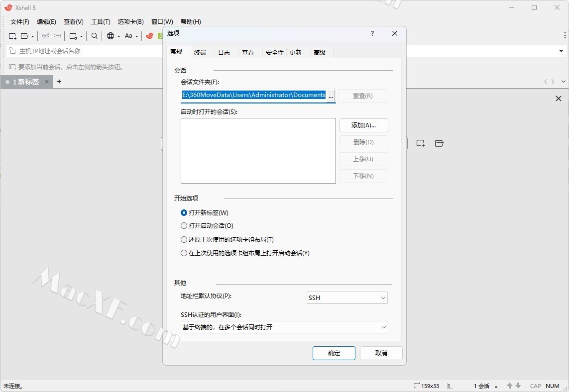The width and height of the screenshot is (569, 392).
Task: Open the 工具(T) menu
Action: pos(101,22)
